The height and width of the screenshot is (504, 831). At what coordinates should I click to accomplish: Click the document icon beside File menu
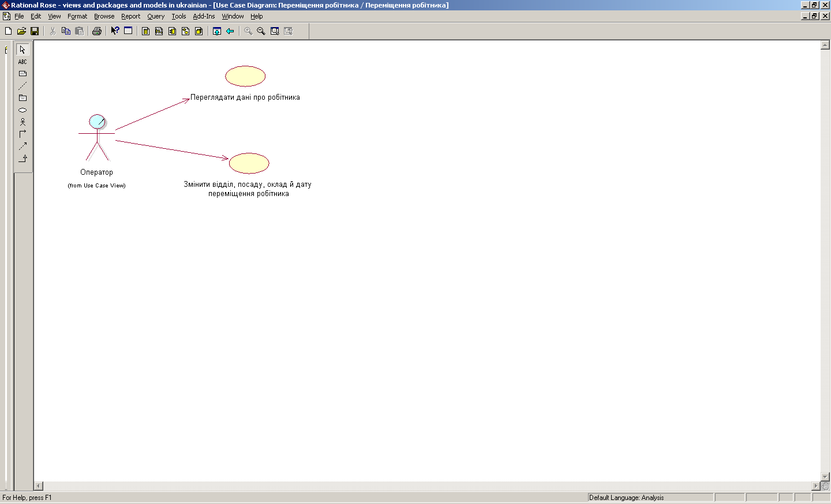click(6, 16)
